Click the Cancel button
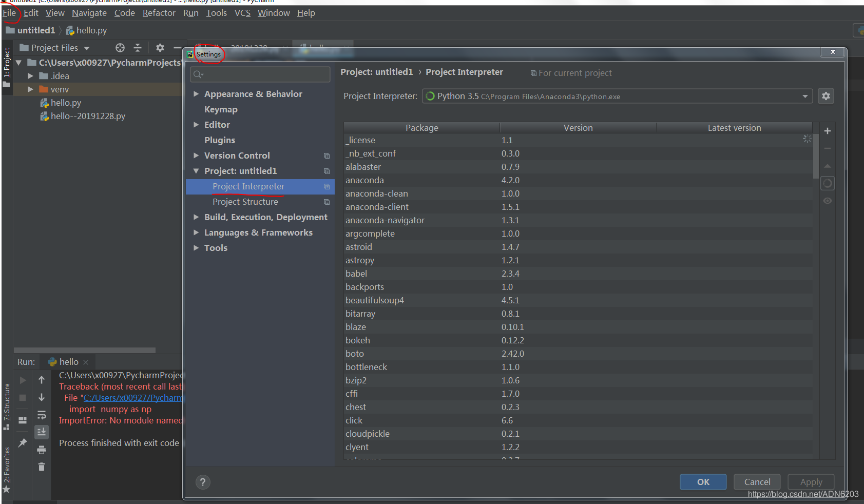The image size is (864, 504). [757, 482]
